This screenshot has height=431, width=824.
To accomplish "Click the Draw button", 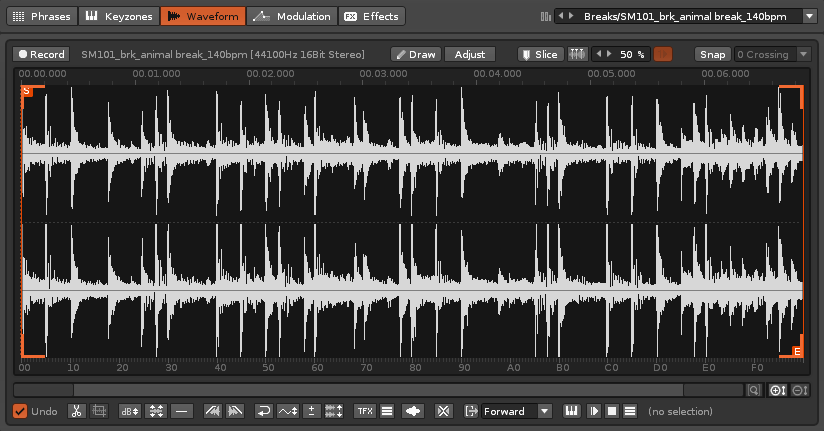I will click(415, 54).
